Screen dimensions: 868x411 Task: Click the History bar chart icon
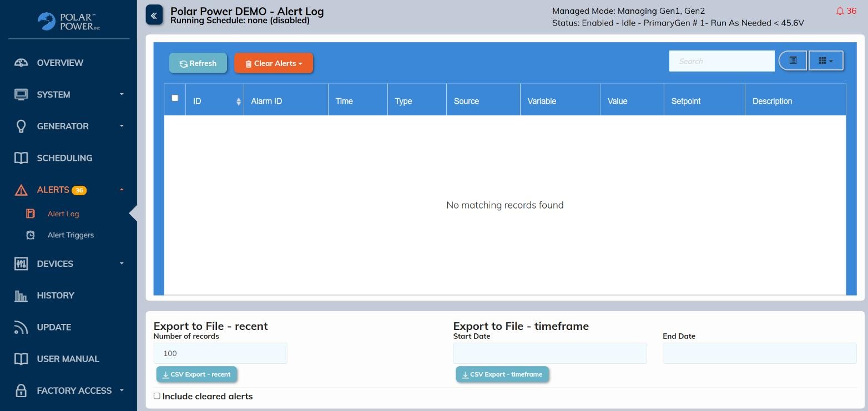(21, 296)
